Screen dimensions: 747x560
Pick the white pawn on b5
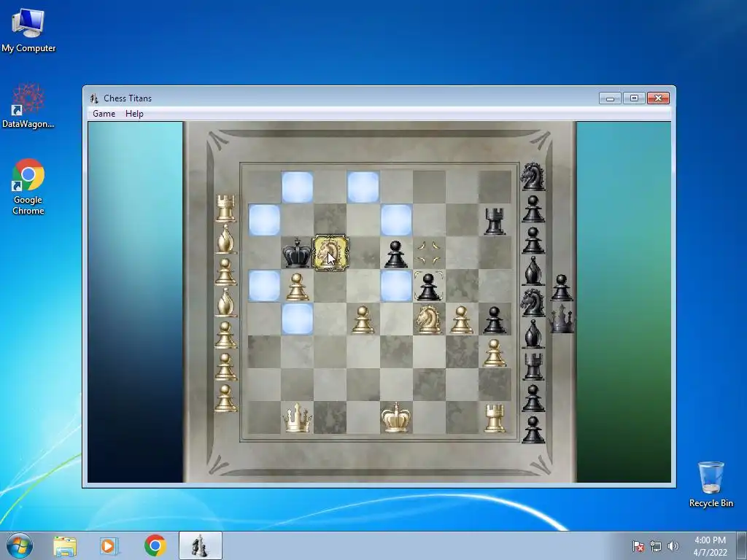[x=297, y=287]
